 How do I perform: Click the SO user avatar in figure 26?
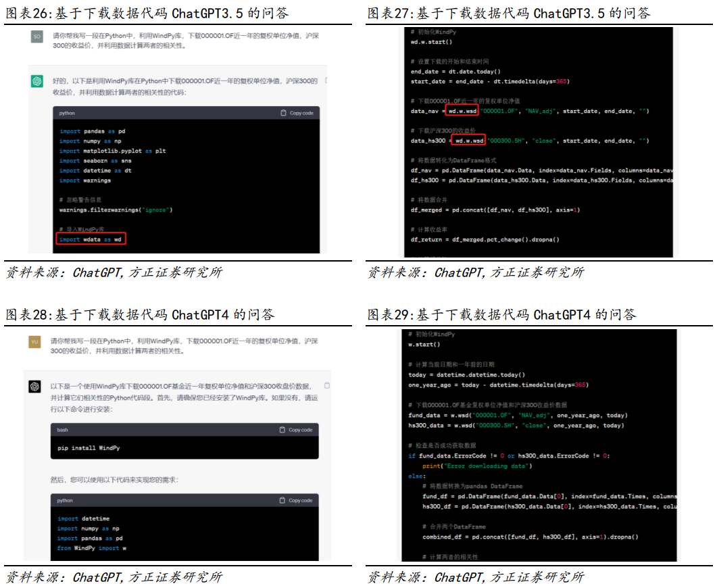point(37,36)
